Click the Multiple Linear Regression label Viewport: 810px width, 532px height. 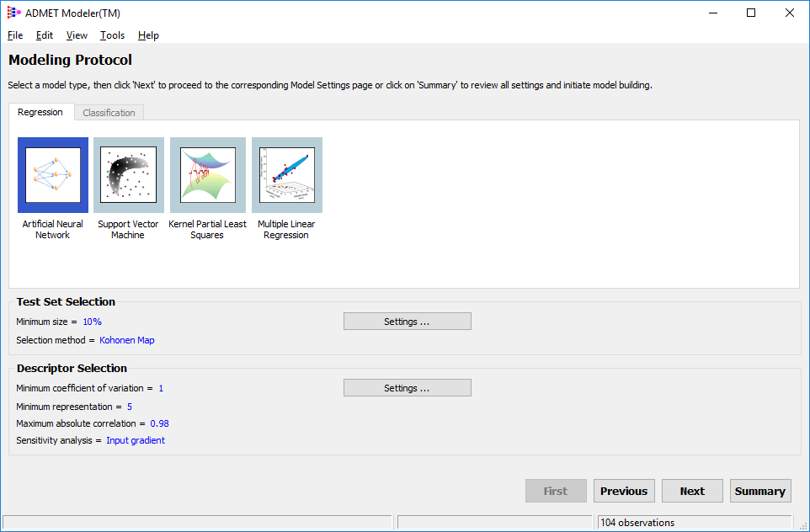click(286, 229)
